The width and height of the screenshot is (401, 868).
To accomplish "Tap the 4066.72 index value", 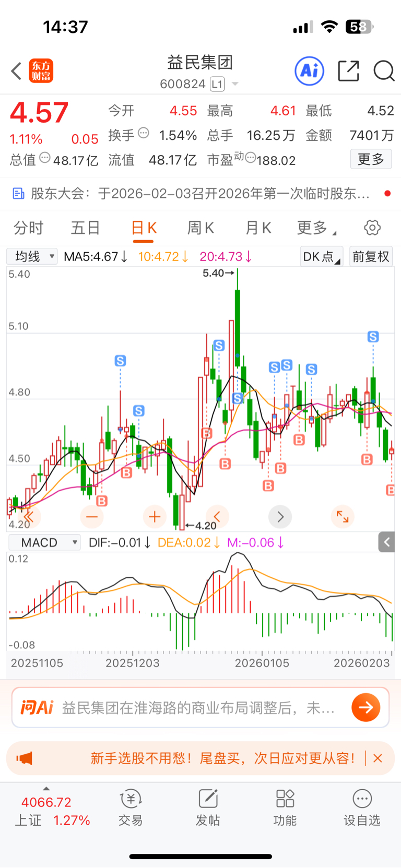I will 46,802.
